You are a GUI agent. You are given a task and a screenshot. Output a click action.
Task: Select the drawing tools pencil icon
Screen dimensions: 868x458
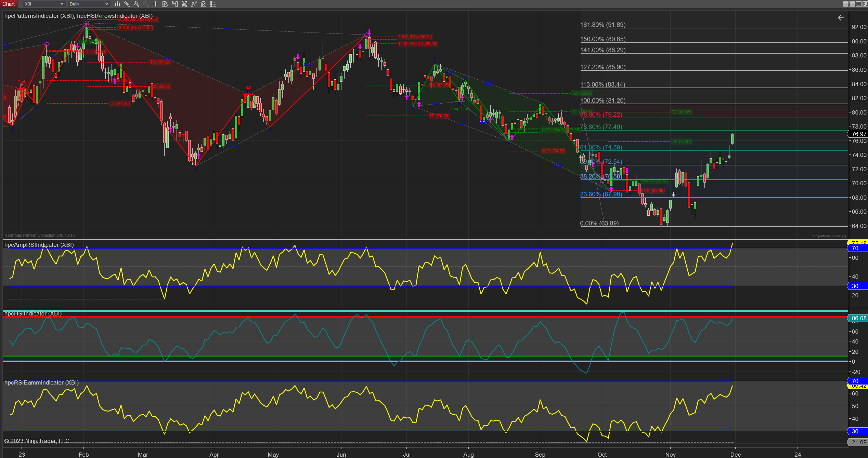pos(127,4)
